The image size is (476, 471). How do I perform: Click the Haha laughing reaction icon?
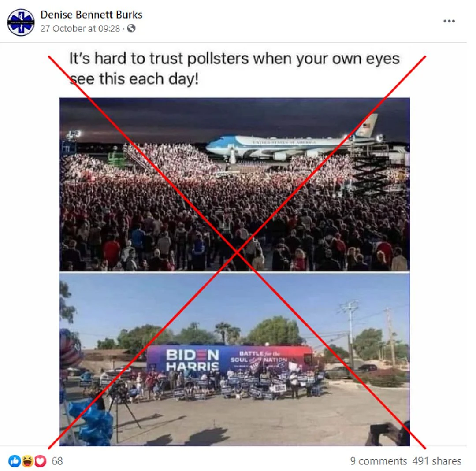pyautogui.click(x=27, y=461)
